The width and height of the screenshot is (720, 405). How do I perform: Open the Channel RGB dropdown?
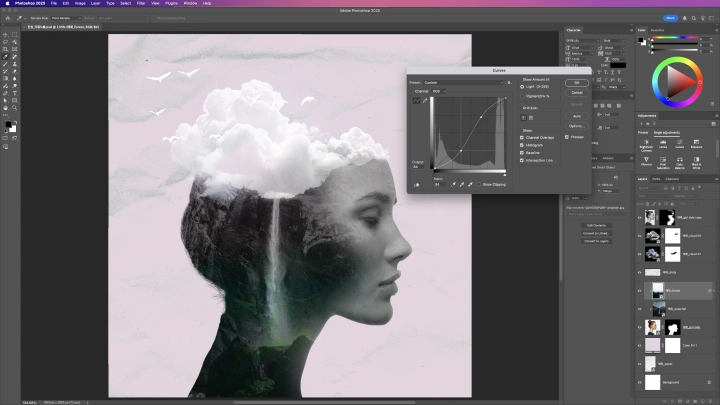click(x=439, y=91)
